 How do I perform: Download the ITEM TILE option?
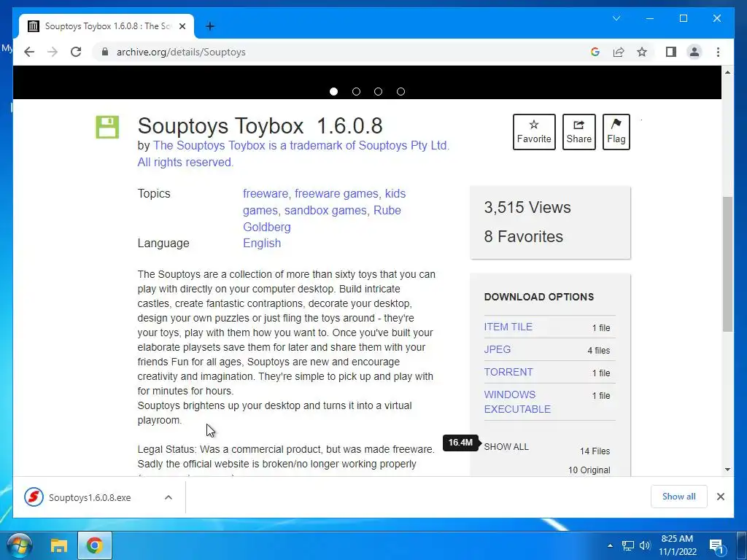[x=508, y=327]
